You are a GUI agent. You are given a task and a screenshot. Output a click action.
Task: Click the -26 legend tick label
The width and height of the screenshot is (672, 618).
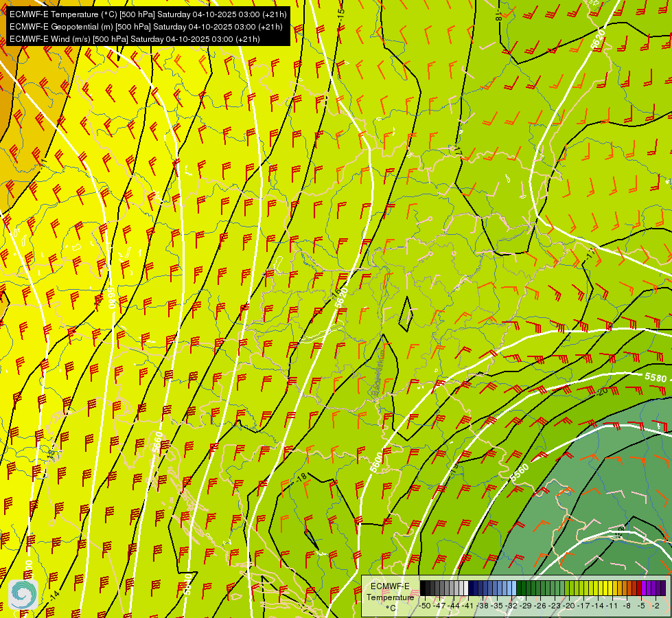[x=540, y=606]
